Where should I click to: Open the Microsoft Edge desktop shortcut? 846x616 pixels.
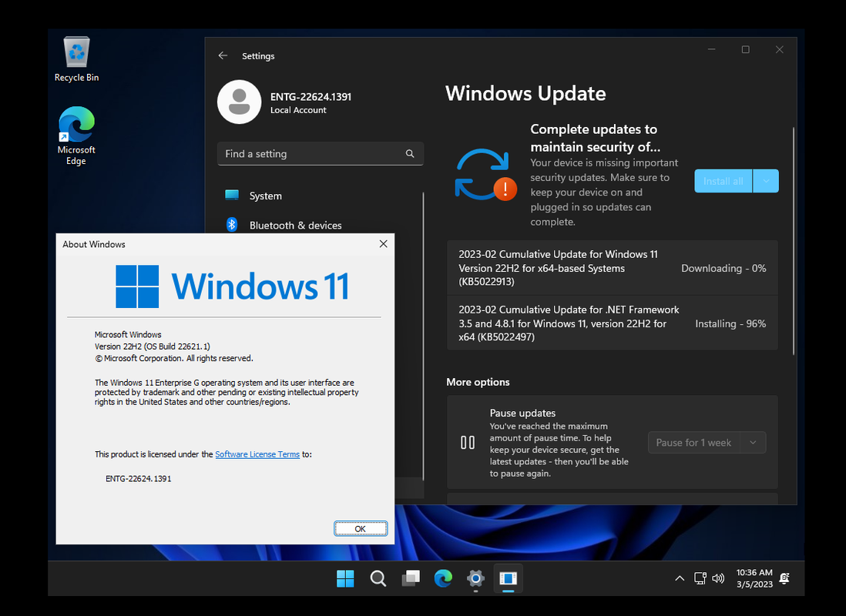(x=76, y=135)
